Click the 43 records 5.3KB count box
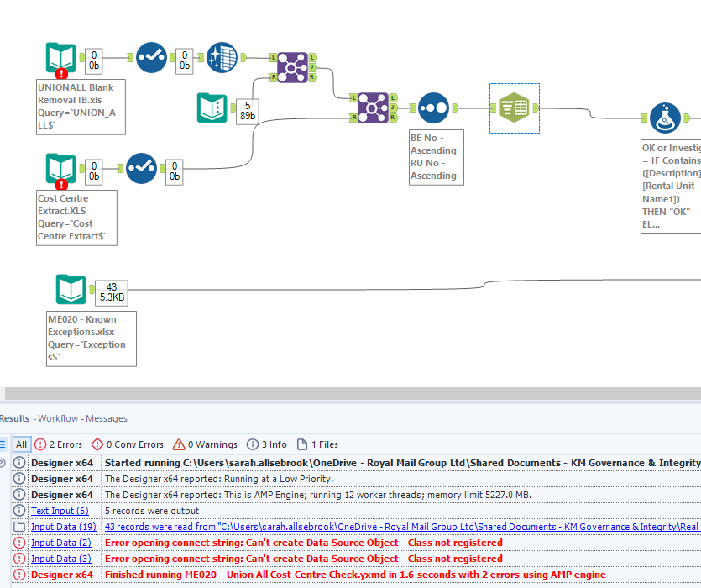This screenshot has width=701, height=588. coord(112,291)
